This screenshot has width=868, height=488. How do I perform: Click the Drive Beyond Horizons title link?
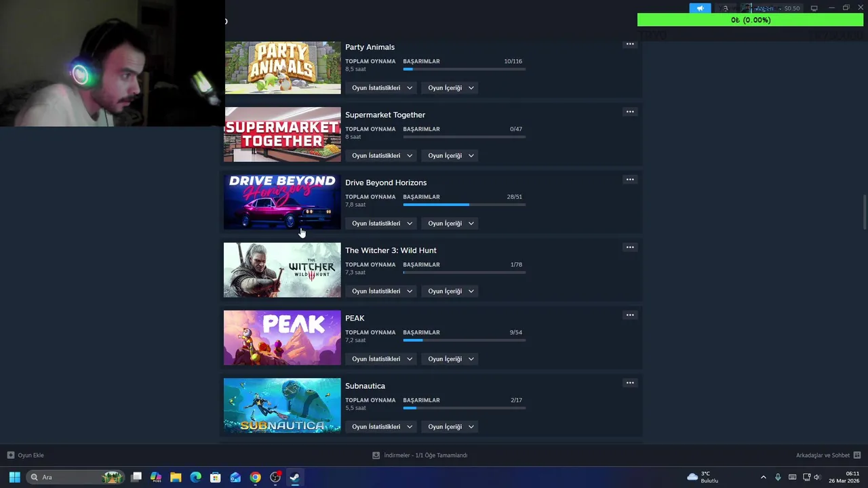[x=386, y=182]
